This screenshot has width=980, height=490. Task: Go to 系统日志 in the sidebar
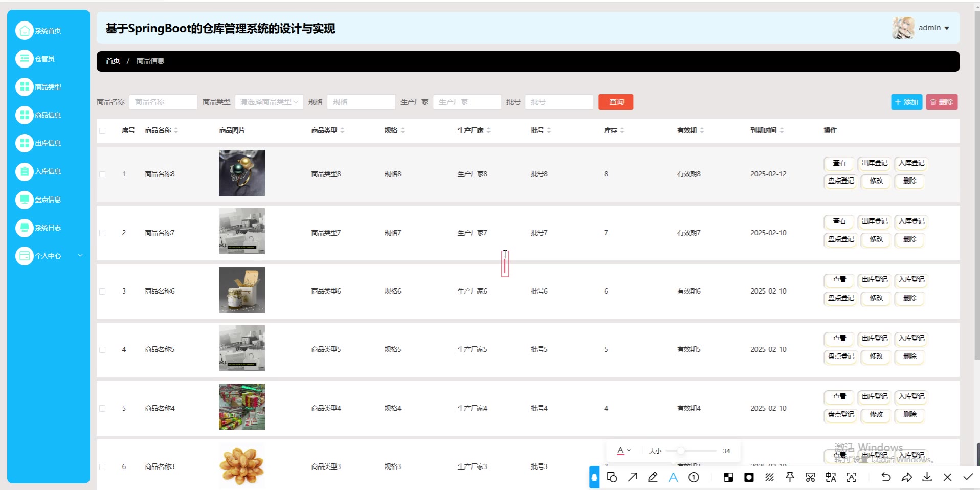click(48, 228)
